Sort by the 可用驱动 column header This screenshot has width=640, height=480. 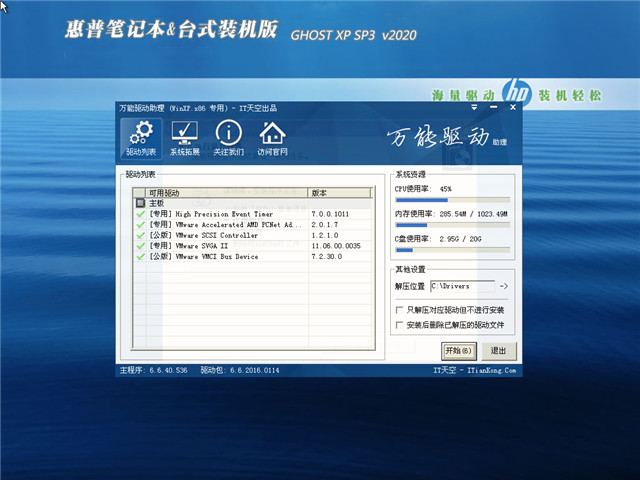coord(227,193)
